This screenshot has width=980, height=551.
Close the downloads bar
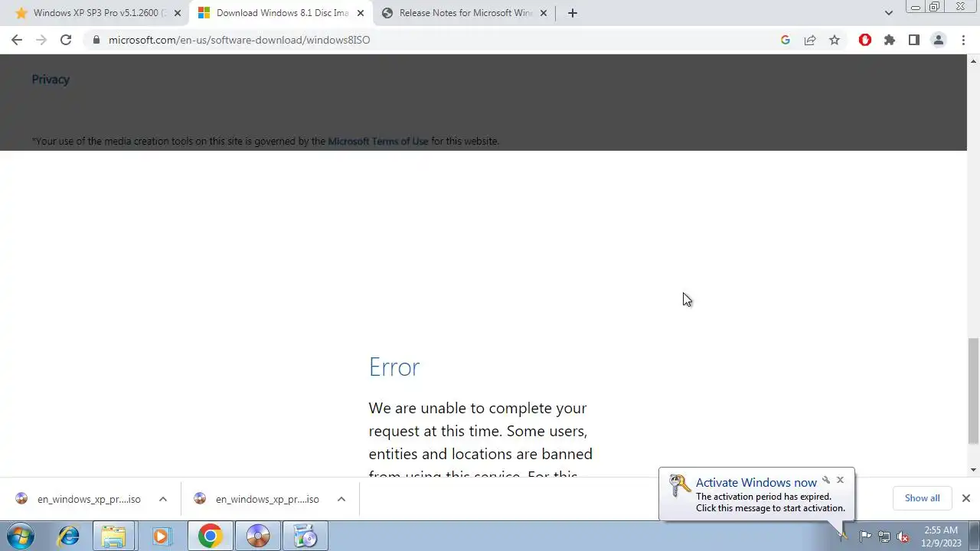966,498
